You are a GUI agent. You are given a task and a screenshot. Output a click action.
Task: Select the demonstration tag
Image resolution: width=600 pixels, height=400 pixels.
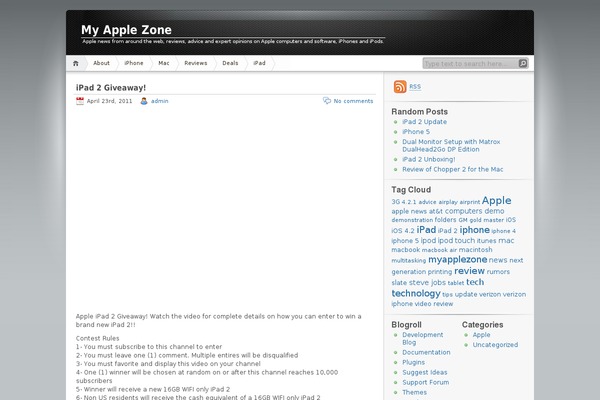(412, 220)
